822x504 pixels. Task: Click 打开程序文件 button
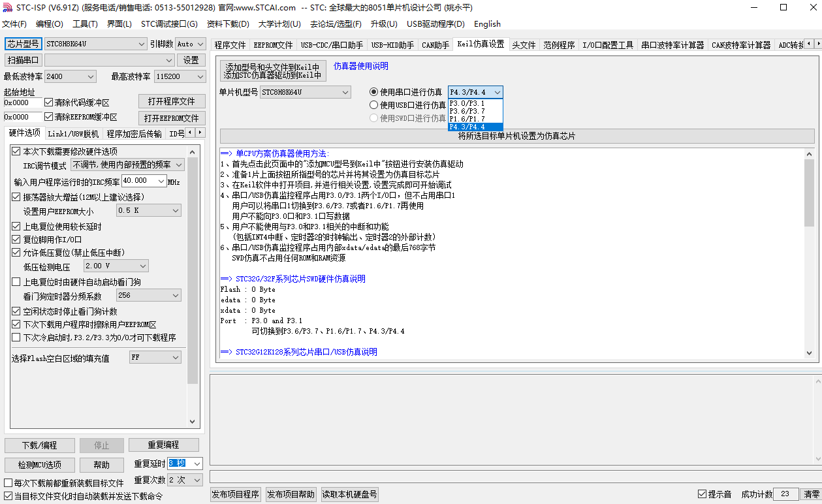(172, 102)
